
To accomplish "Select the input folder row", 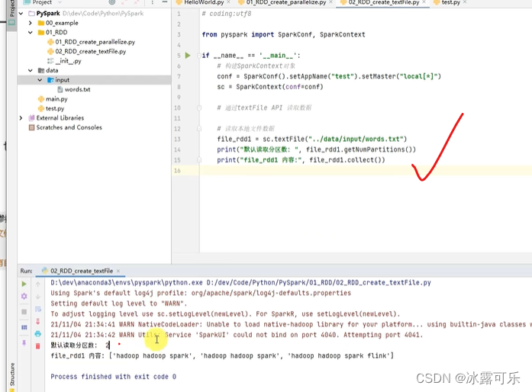I will click(95, 80).
